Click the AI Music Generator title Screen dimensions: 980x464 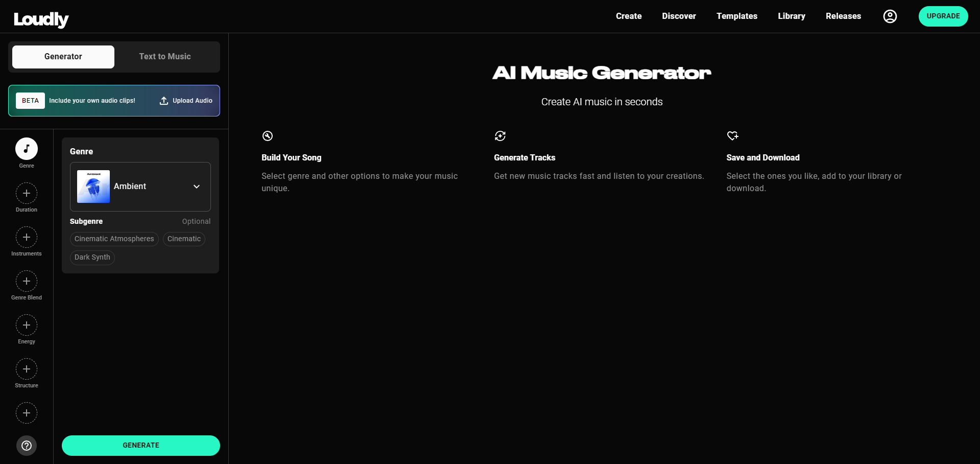(x=602, y=73)
